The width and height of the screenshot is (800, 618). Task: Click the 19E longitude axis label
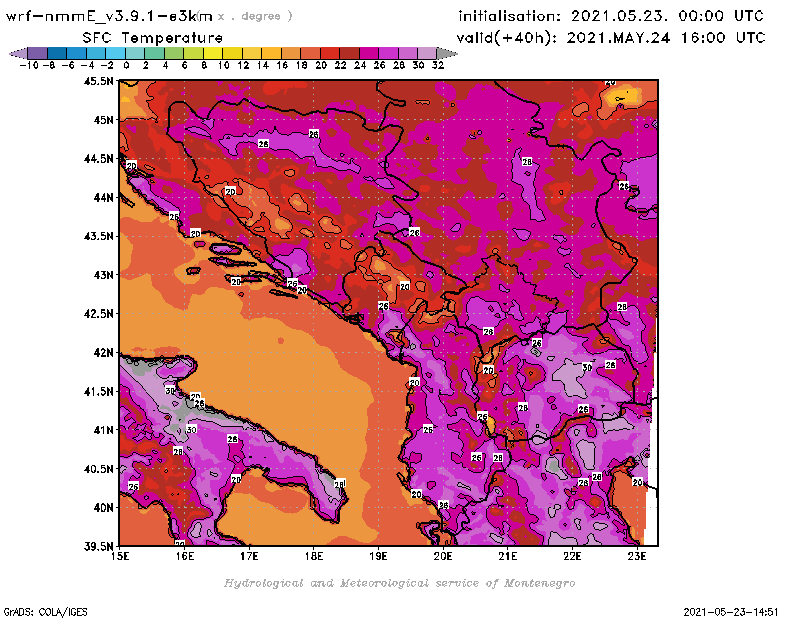click(378, 557)
